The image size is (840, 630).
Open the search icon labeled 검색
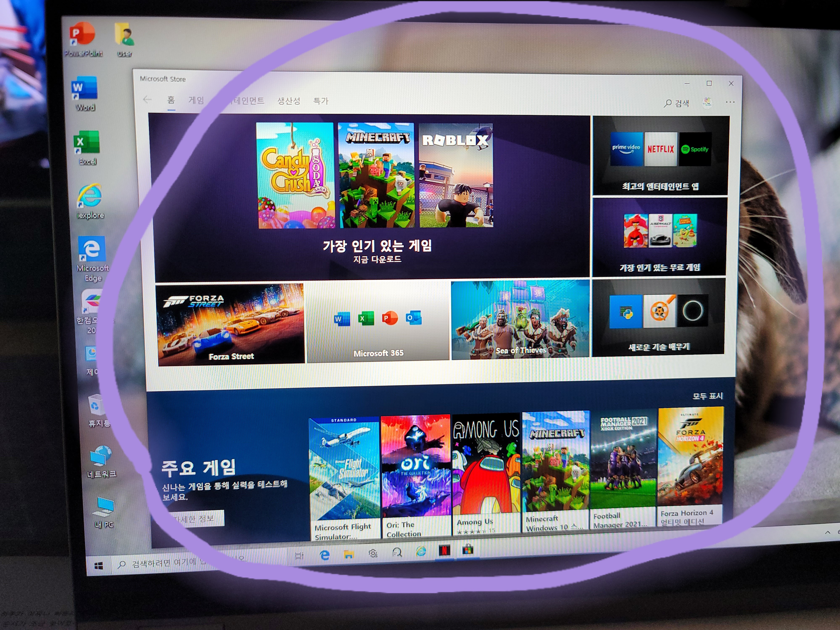coord(676,103)
